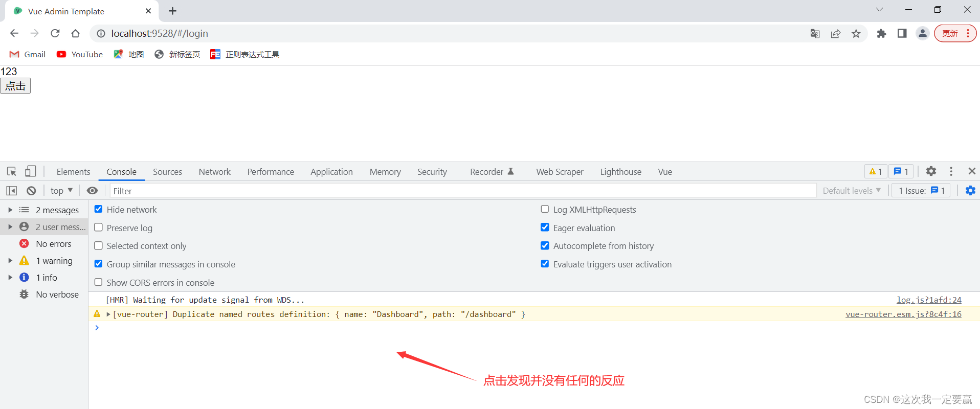Click the browser extensions puzzle icon
This screenshot has height=409, width=980.
[881, 34]
